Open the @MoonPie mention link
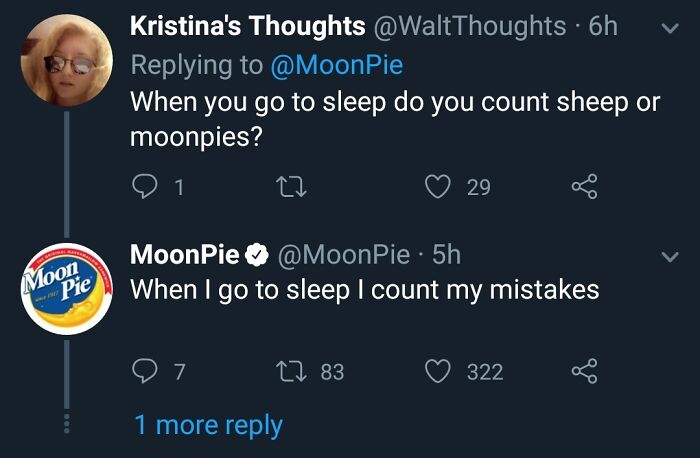The image size is (700, 458). click(337, 65)
